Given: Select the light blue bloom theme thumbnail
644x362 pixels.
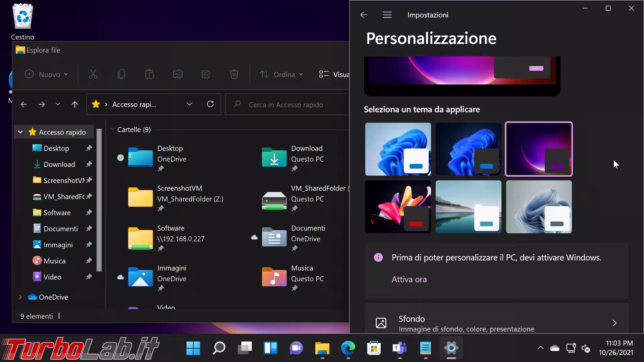Looking at the screenshot, I should (x=398, y=149).
